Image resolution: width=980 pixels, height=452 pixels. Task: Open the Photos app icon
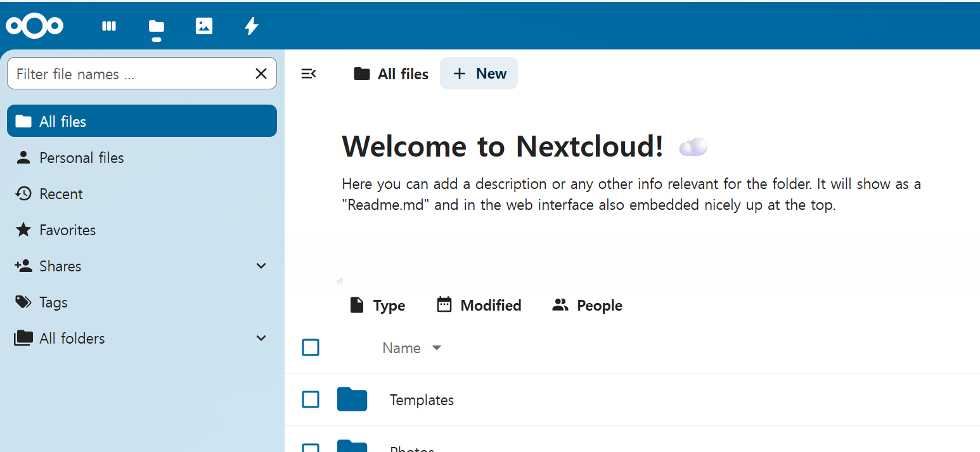[x=204, y=26]
